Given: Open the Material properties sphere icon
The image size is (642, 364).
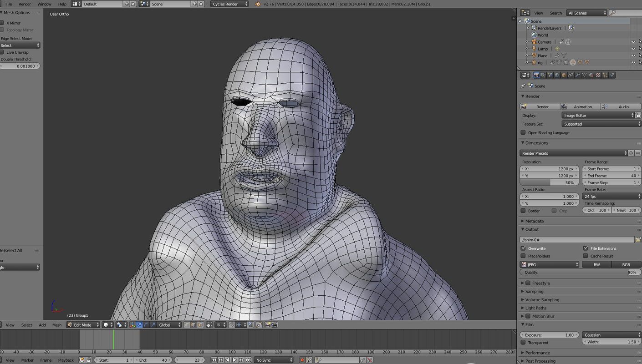Looking at the screenshot, I should 591,75.
